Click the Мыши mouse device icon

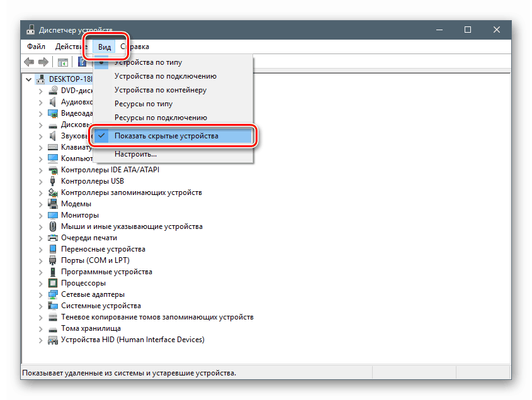(53, 226)
